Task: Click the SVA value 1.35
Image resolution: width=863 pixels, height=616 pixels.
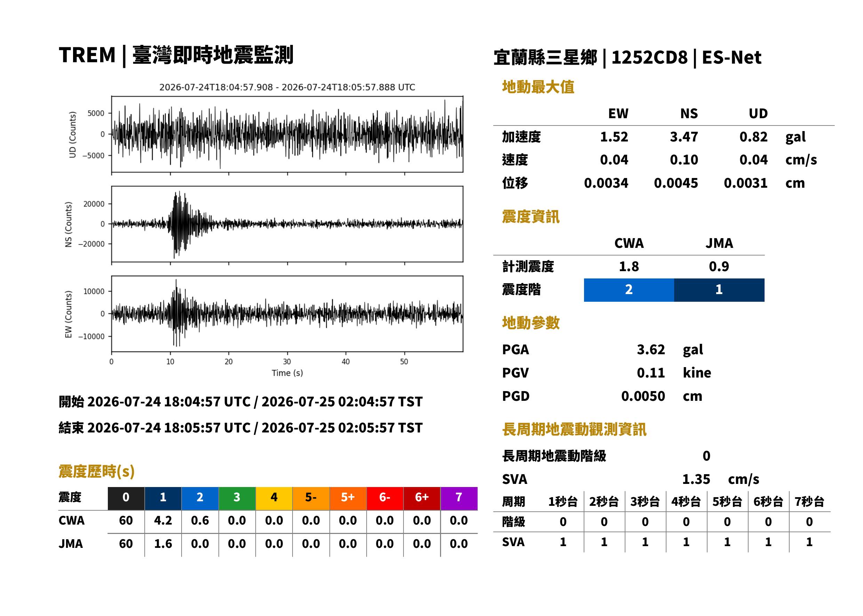Action: click(696, 479)
